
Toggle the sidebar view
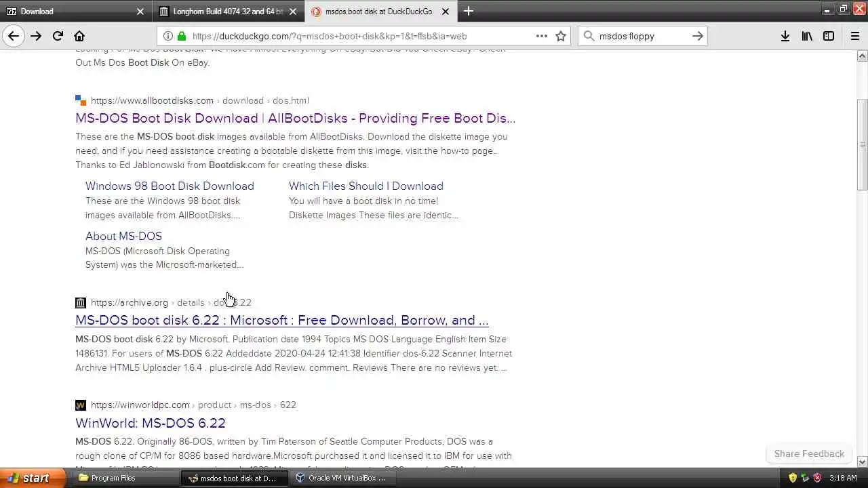click(x=829, y=36)
